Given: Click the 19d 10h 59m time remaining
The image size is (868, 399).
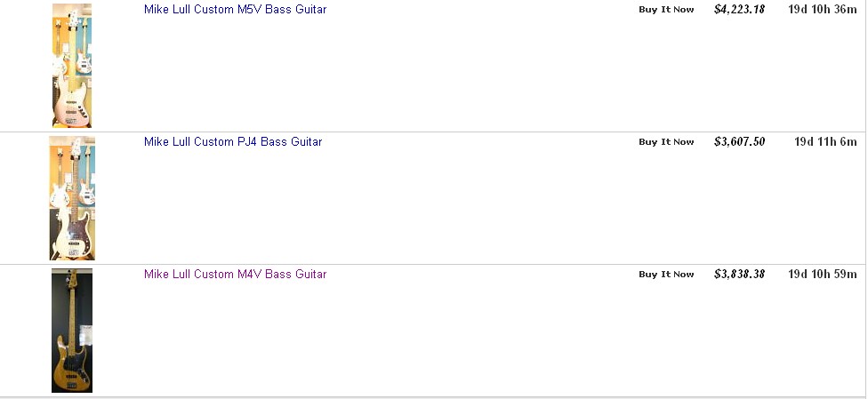Looking at the screenshot, I should pos(823,274).
